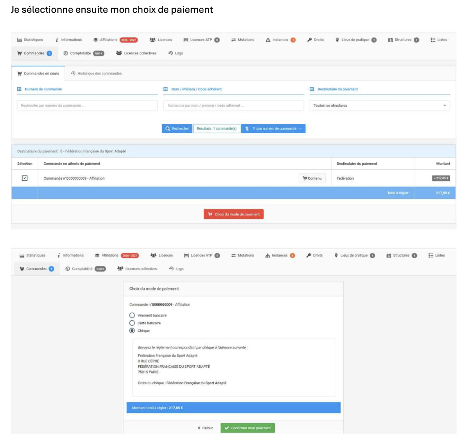Open Structures on the orders search page
This screenshot has height=448, width=476.
403,40
